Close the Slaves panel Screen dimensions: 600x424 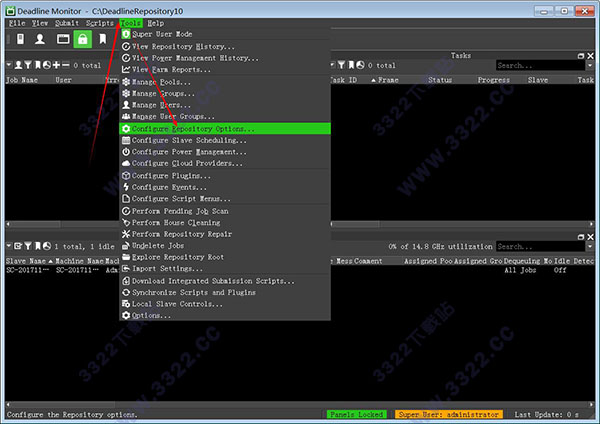(x=590, y=237)
